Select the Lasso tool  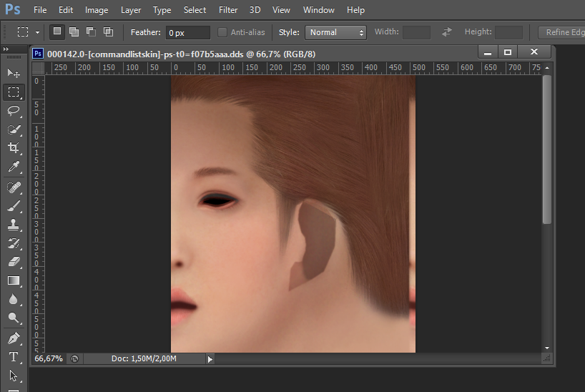pyautogui.click(x=14, y=111)
